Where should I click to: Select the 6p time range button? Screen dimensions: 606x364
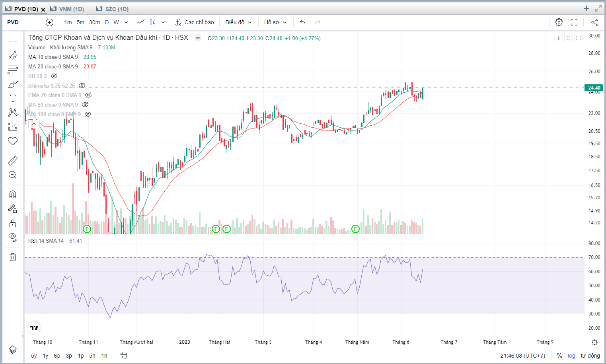[57, 356]
